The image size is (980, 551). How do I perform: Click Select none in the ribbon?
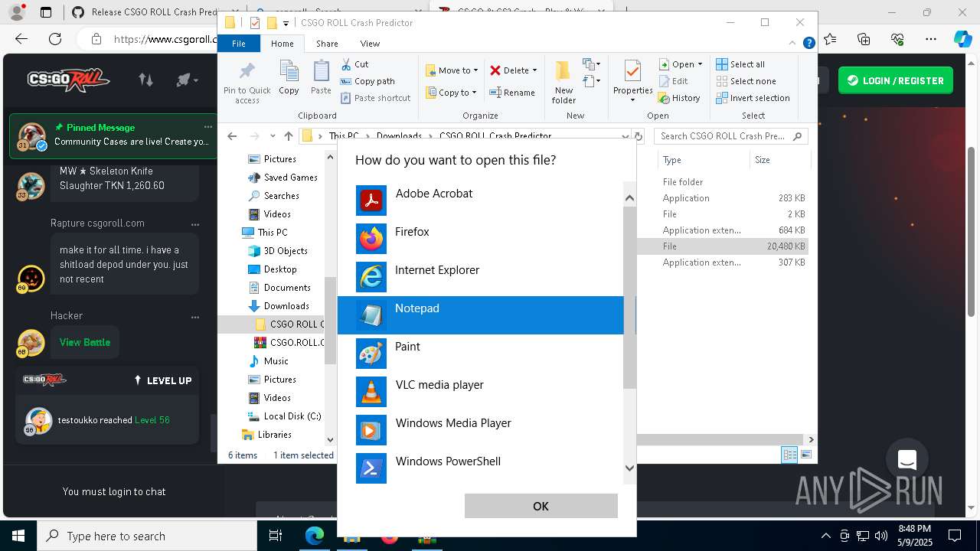(x=746, y=81)
